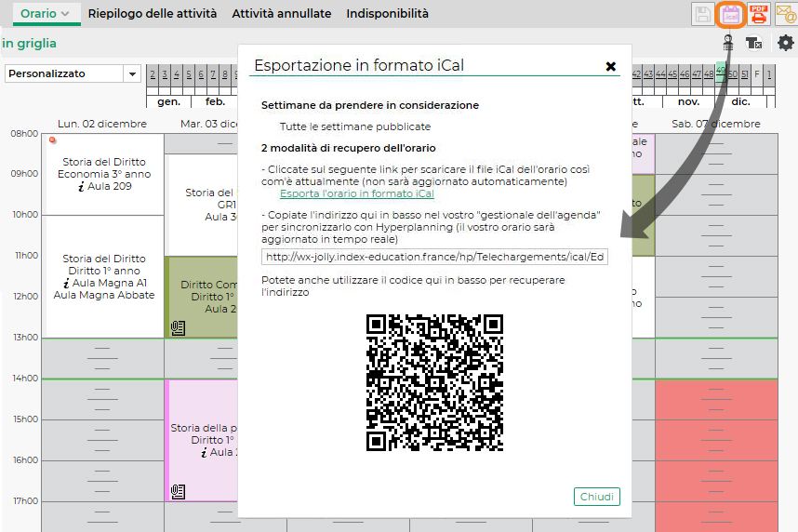
Task: Click the red unavailable Saturday afternoon block
Action: (x=716, y=456)
